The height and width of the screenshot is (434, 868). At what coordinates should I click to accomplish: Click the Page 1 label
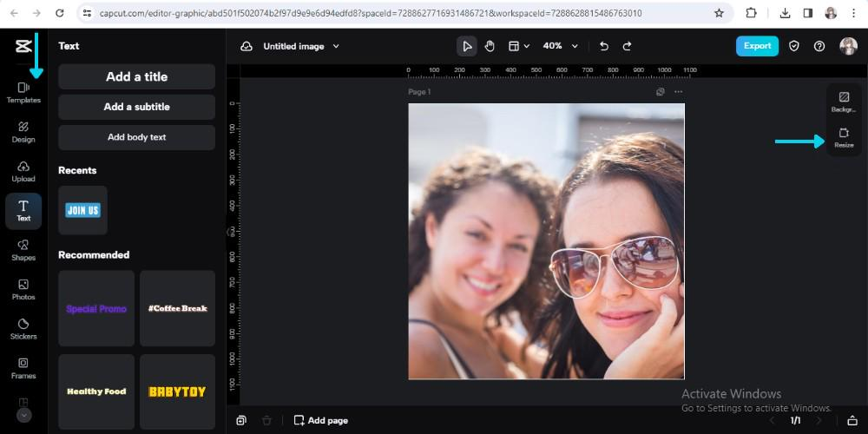point(419,92)
